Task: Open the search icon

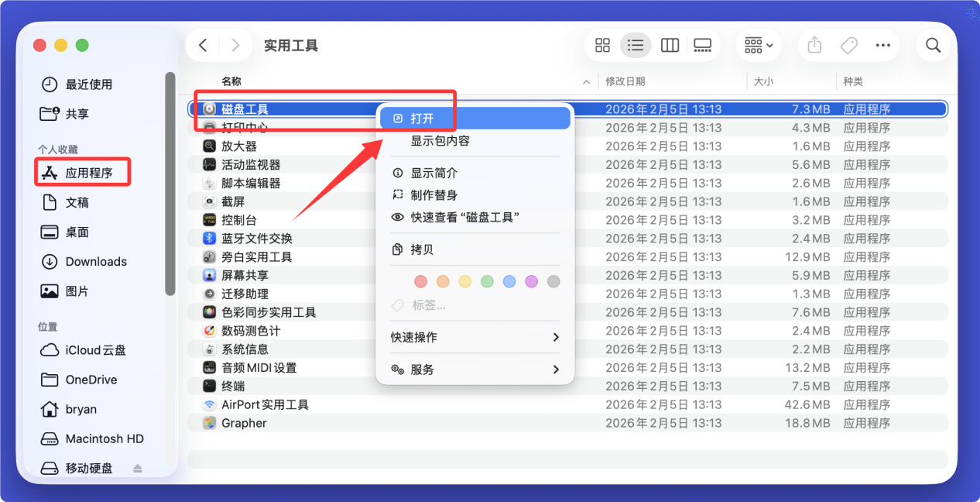Action: 933,45
